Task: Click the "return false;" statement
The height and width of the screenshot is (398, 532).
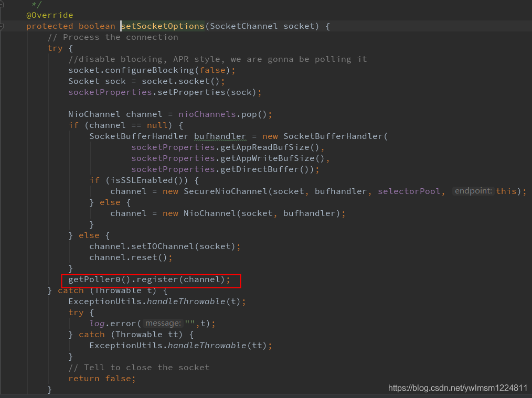Action: 102,379
